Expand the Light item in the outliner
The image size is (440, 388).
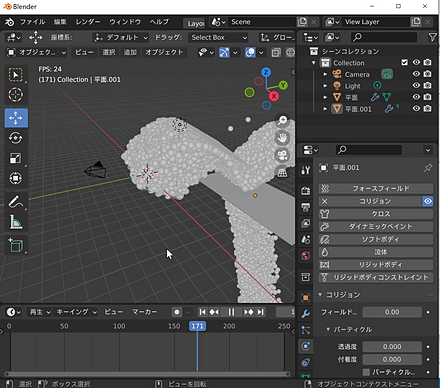click(325, 86)
